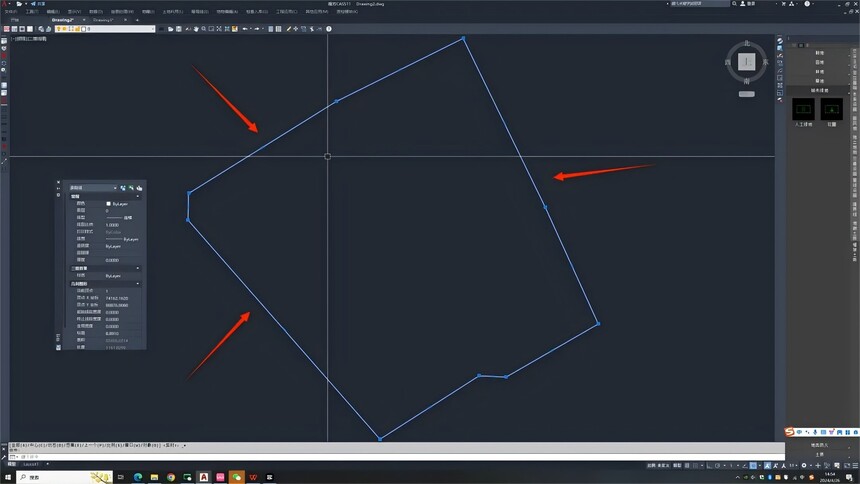Open the in-canvas viewport controls label

pyautogui.click(x=29, y=39)
